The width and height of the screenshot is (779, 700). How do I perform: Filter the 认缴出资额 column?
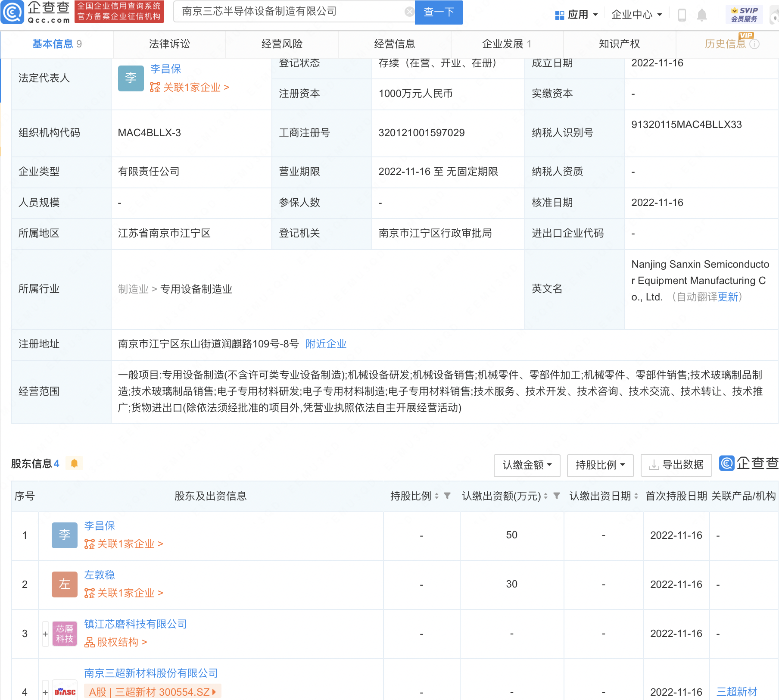pos(557,496)
